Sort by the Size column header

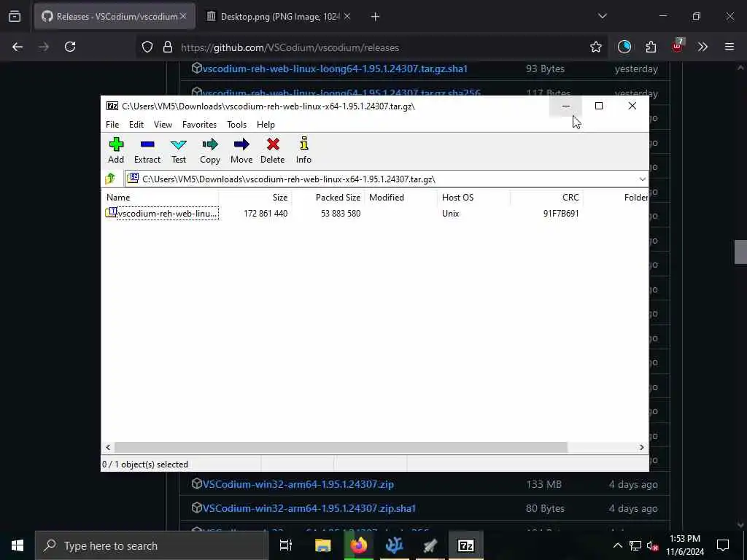[255, 197]
